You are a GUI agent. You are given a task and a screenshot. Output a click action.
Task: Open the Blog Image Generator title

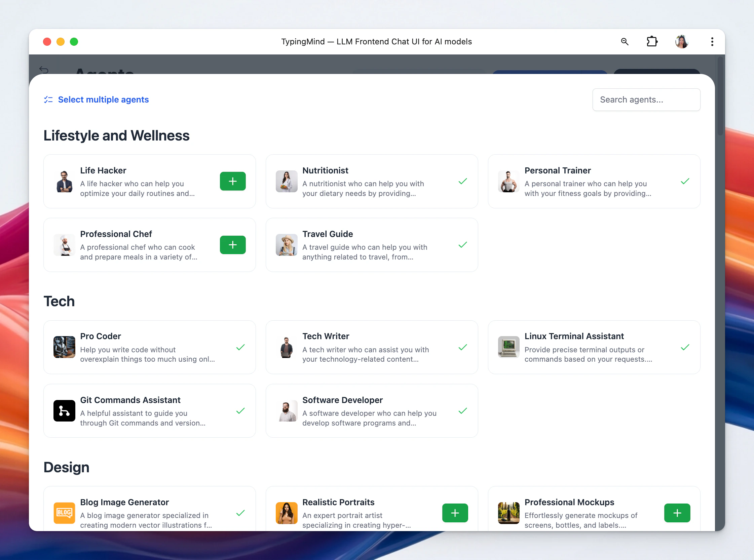click(124, 502)
